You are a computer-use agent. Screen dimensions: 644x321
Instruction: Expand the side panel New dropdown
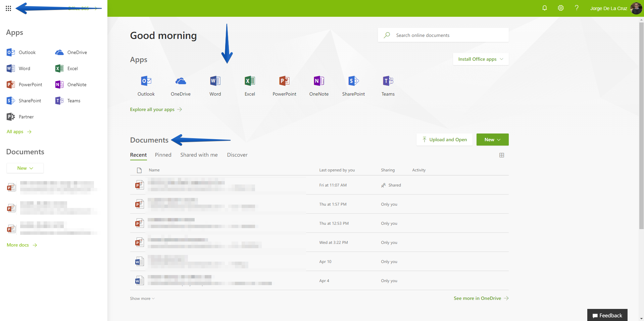(x=25, y=168)
